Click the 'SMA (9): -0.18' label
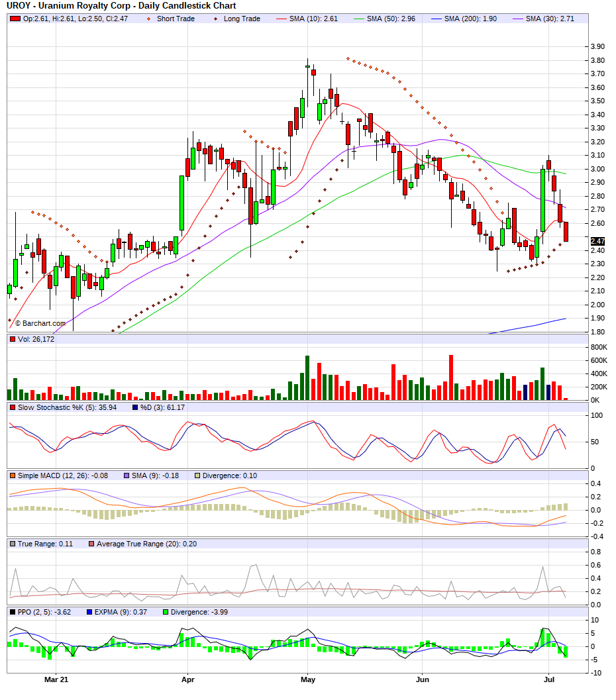 156,476
